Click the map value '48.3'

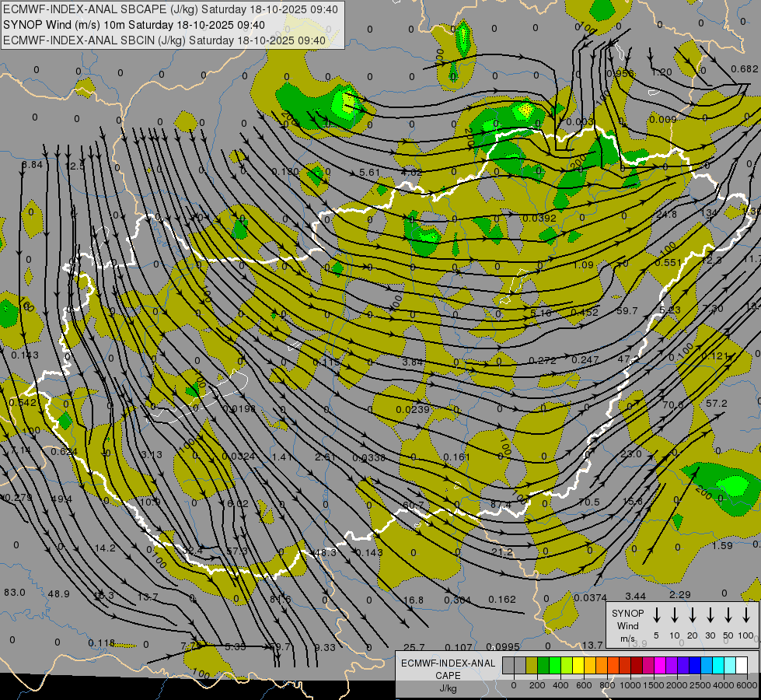point(325,552)
